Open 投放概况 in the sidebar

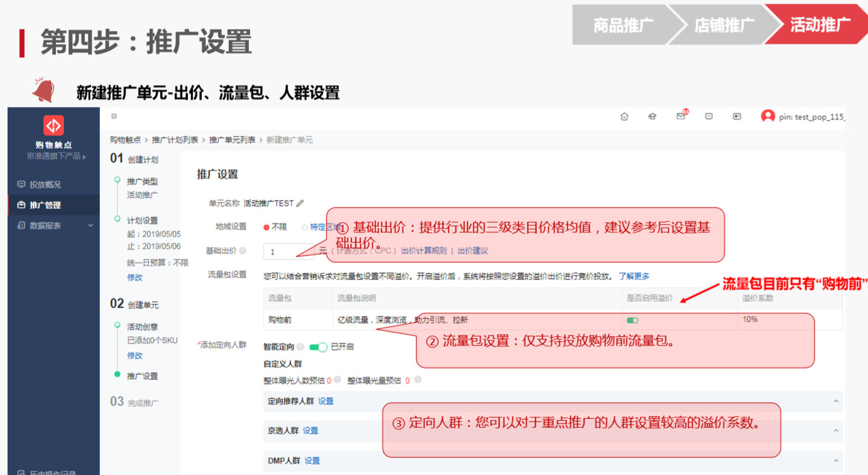coord(45,185)
